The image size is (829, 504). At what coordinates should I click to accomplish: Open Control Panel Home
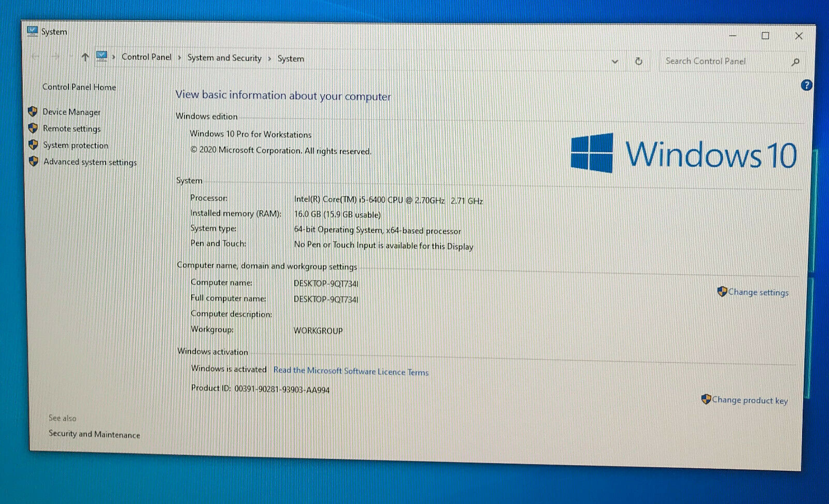[x=79, y=87]
